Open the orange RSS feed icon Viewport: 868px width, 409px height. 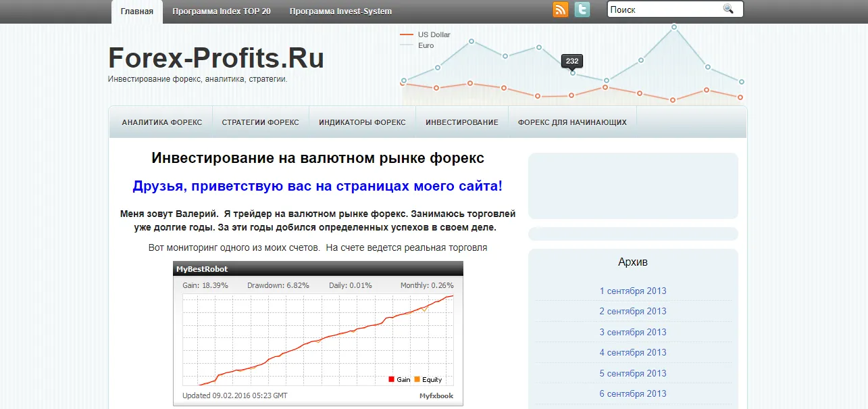tap(561, 9)
